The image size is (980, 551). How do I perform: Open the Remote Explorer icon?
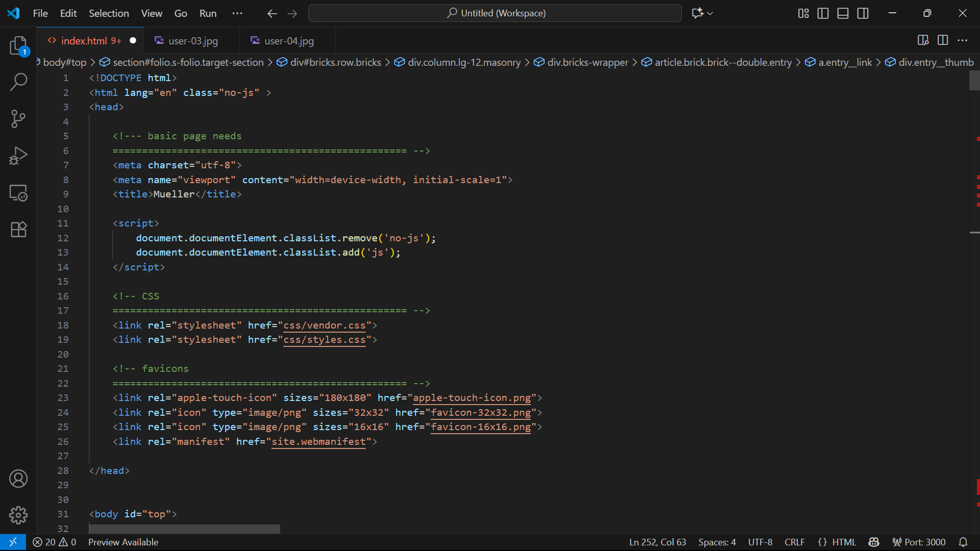click(18, 193)
